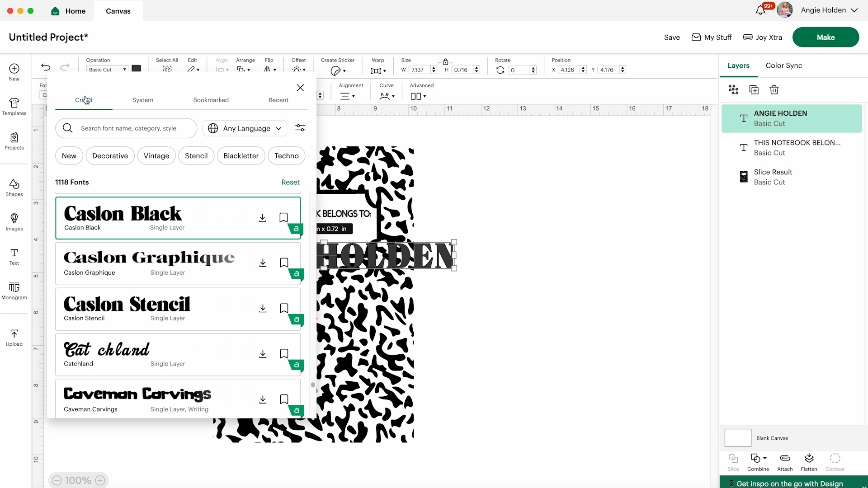
Task: Download the Caslon Graphique font
Action: pyautogui.click(x=263, y=263)
